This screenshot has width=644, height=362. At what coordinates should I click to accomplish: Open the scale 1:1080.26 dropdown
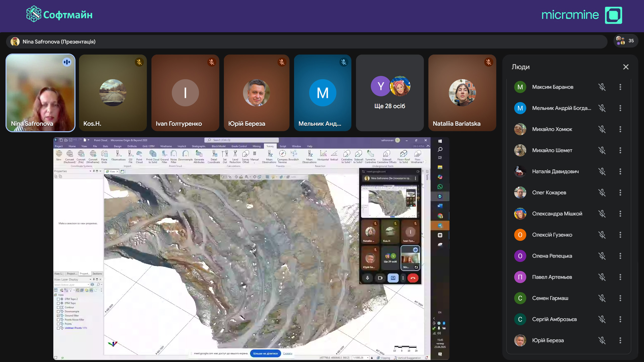(368, 358)
